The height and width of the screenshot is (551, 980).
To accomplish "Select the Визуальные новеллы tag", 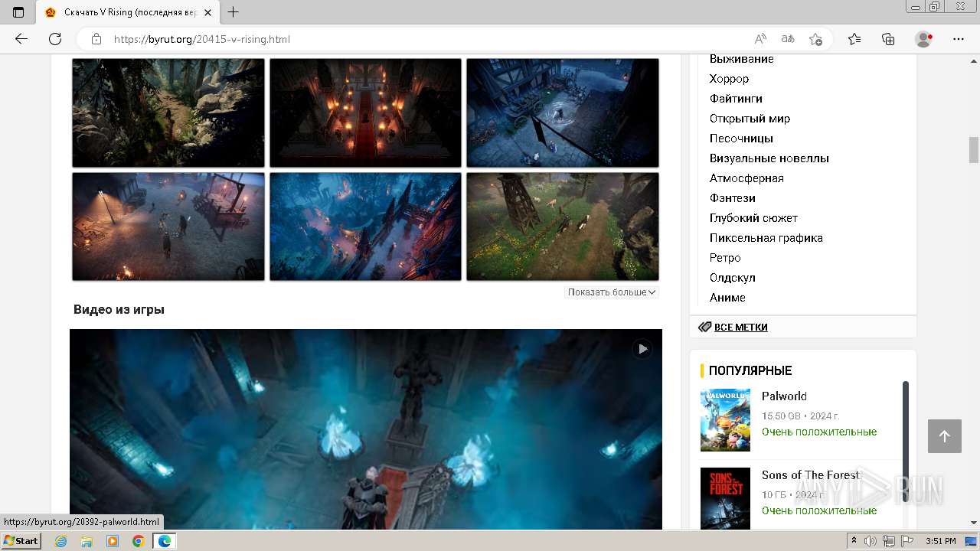I will click(x=769, y=158).
